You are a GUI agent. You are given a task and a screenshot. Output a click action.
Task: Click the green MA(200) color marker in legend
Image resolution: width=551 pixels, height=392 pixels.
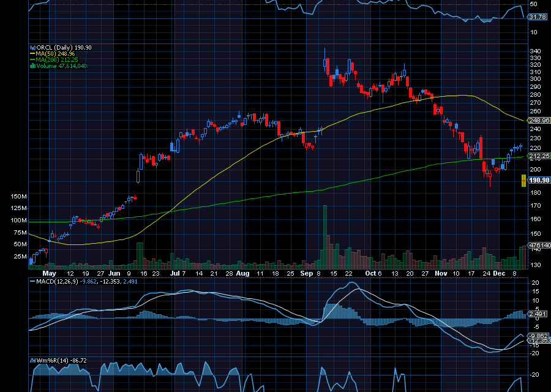click(32, 59)
